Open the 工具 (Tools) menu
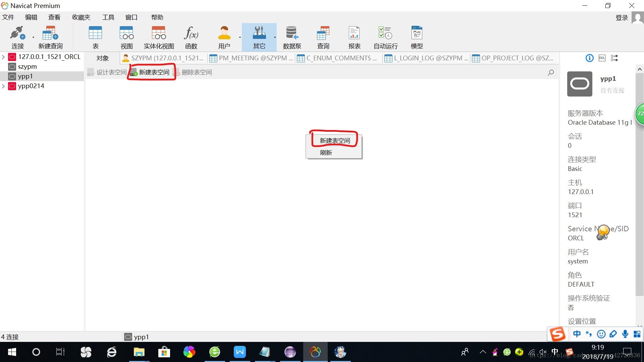 click(108, 17)
